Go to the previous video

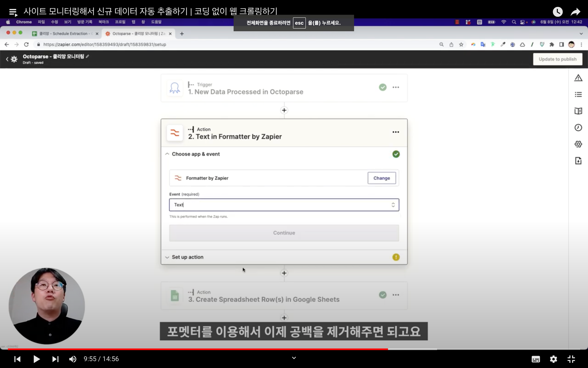(x=17, y=359)
